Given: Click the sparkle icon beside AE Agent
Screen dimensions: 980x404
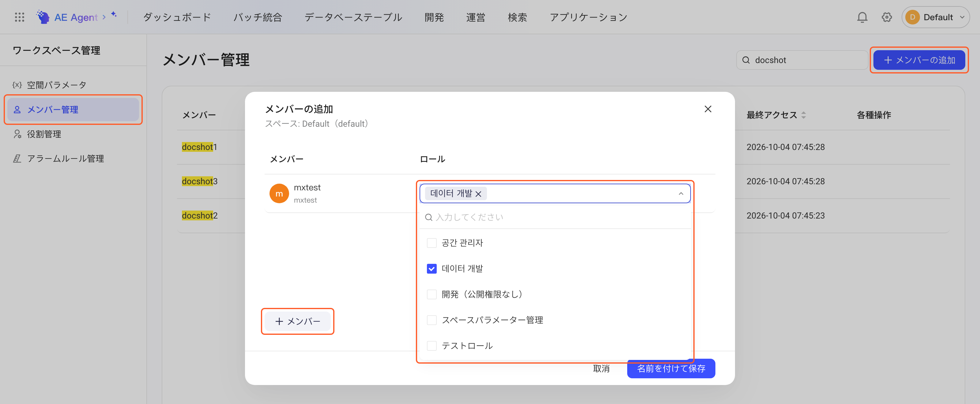Looking at the screenshot, I should pyautogui.click(x=114, y=14).
